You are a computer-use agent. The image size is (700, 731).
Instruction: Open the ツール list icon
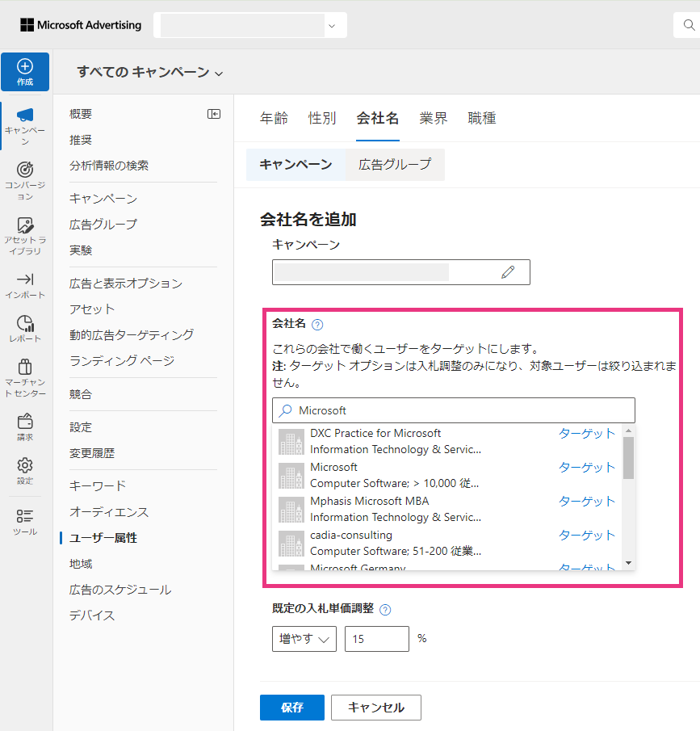(x=25, y=516)
